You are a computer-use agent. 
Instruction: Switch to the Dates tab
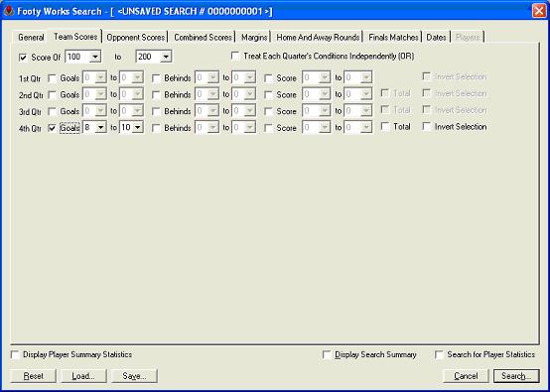(436, 37)
